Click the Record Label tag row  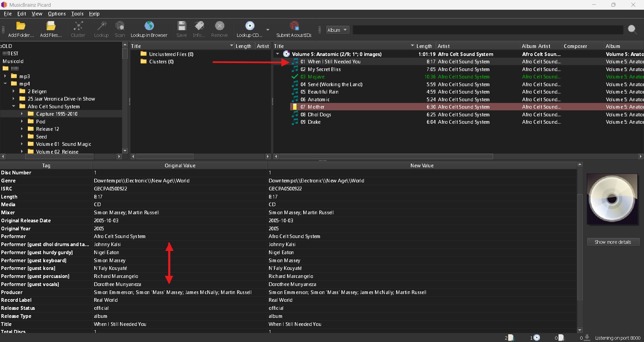tap(288, 300)
